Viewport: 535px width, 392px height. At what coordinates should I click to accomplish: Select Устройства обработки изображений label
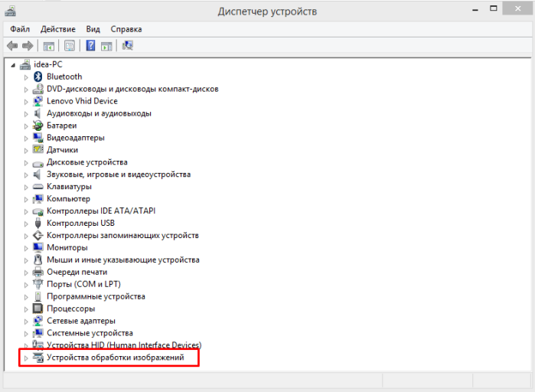pyautogui.click(x=116, y=358)
